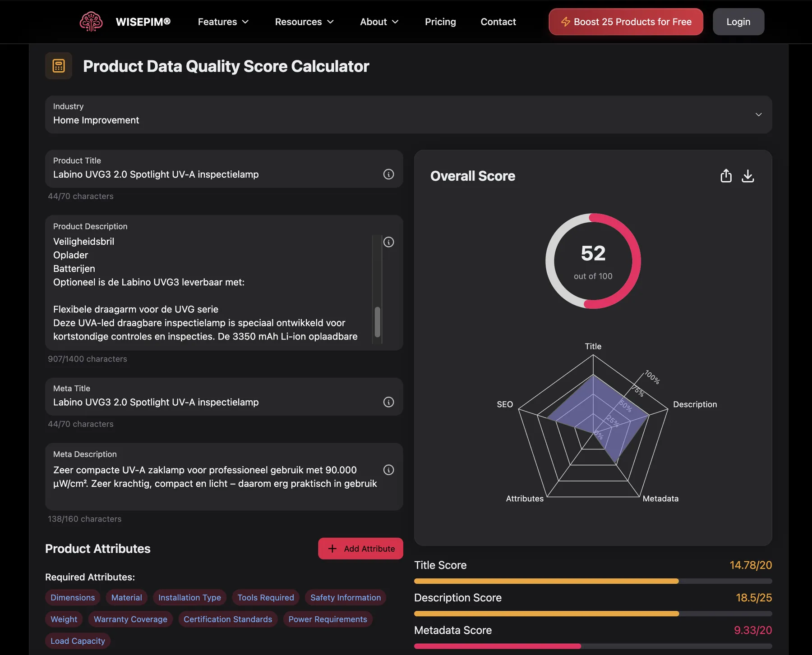
Task: Click the Title Score progress bar
Action: tap(593, 581)
